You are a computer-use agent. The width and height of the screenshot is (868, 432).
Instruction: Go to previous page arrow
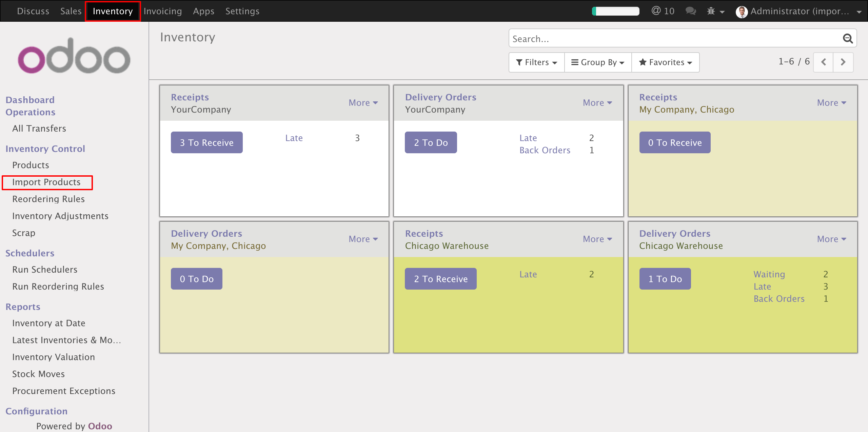[x=824, y=62]
